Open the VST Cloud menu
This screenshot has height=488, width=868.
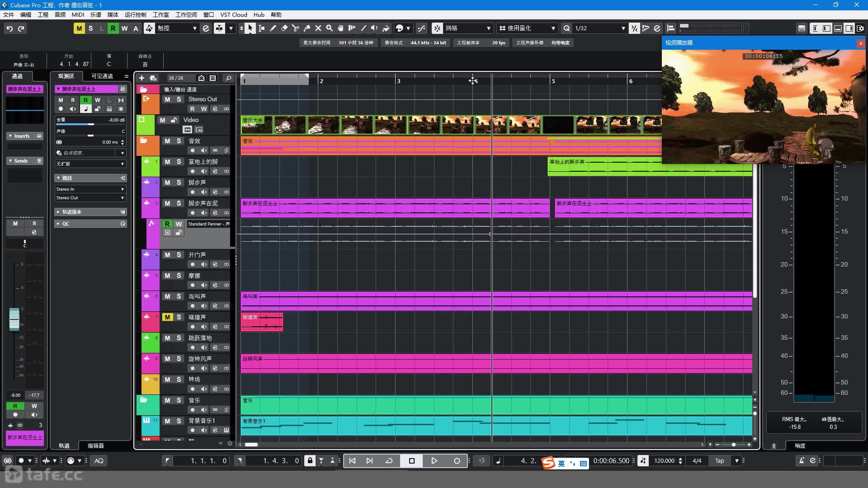[x=234, y=14]
